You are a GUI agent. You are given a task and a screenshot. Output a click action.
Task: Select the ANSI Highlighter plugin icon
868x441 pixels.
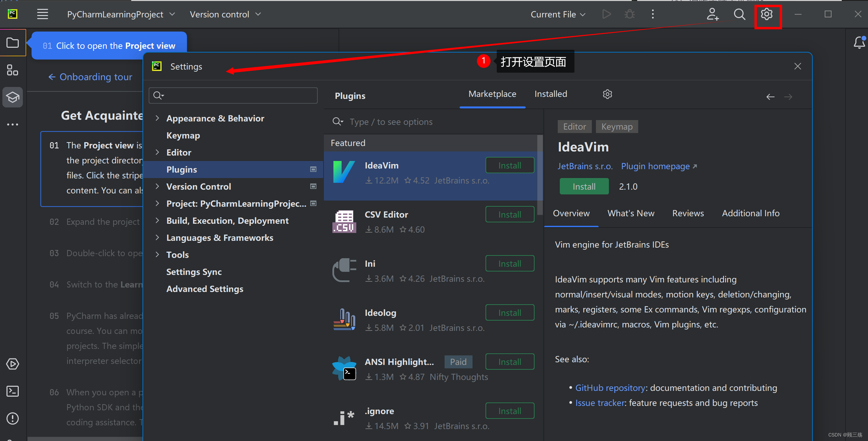344,368
